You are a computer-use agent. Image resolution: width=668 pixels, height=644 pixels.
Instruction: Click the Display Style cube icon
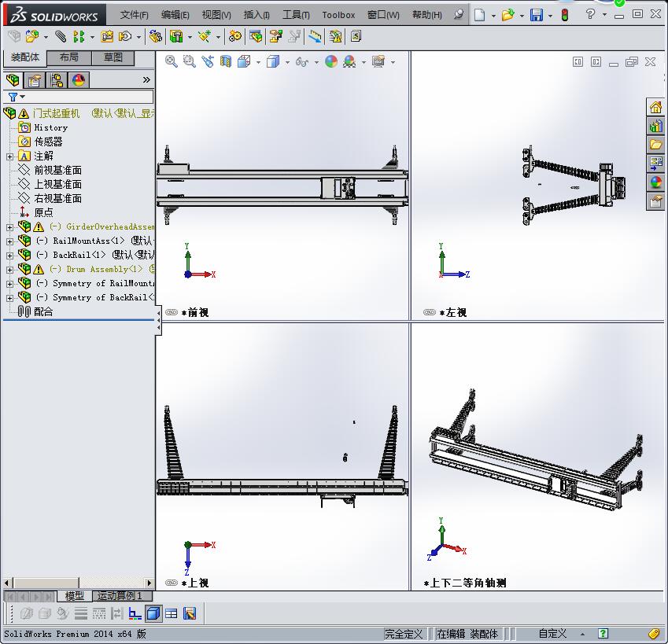coord(273,61)
